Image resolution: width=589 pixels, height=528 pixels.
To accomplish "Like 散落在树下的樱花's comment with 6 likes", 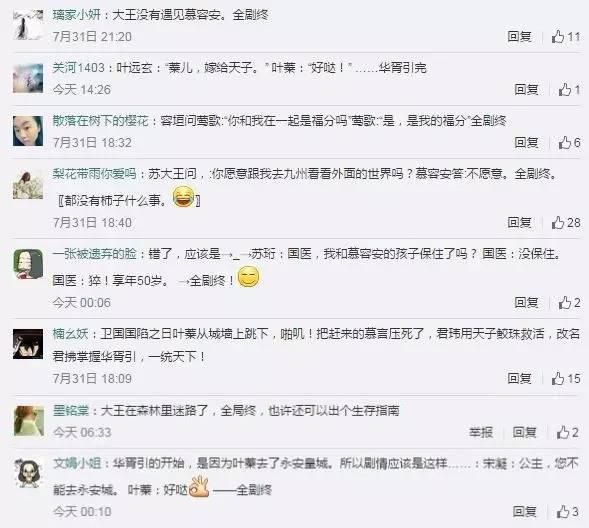I will click(569, 143).
